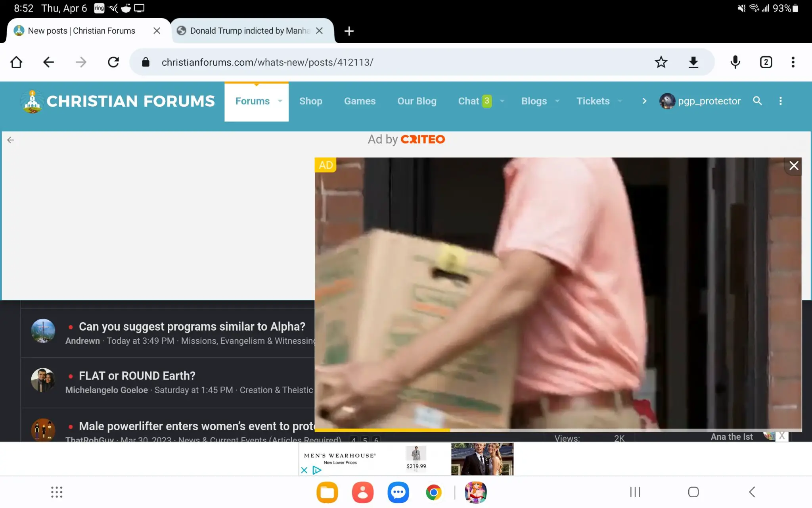The image size is (812, 508).
Task: Expand the Forums dropdown arrow
Action: [x=280, y=101]
